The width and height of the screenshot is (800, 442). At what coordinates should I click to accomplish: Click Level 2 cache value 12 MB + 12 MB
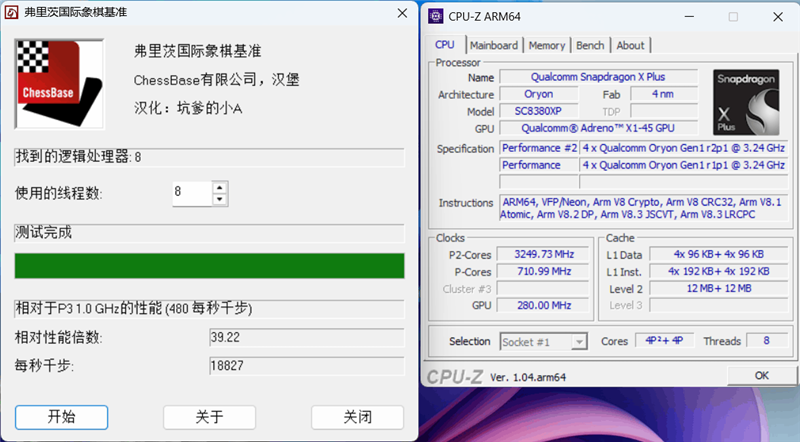coord(719,288)
